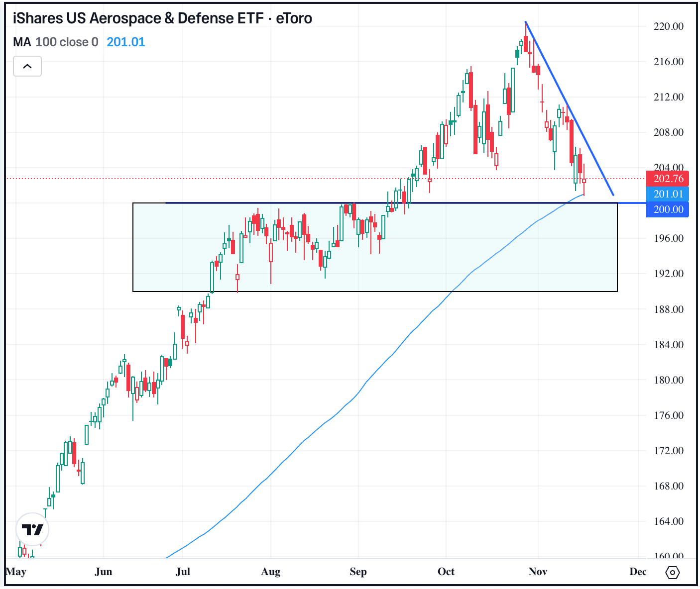
Task: Open the chart settings hexagon icon
Action: click(672, 573)
